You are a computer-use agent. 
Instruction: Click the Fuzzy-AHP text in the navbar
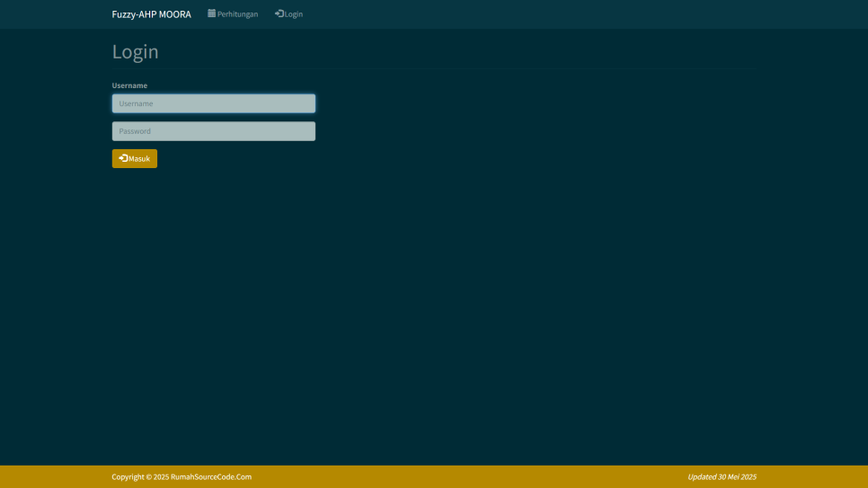click(x=133, y=14)
